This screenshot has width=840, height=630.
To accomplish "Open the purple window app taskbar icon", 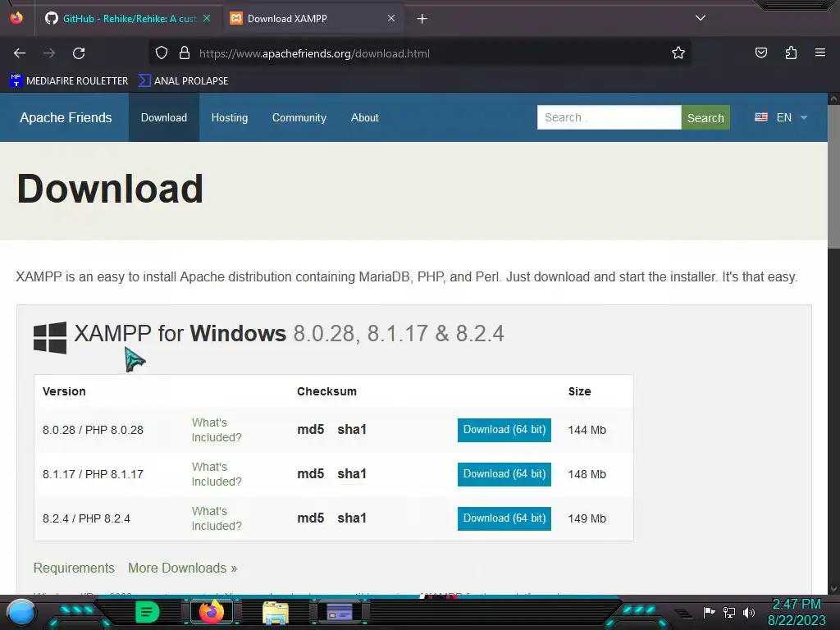I will pos(340,612).
